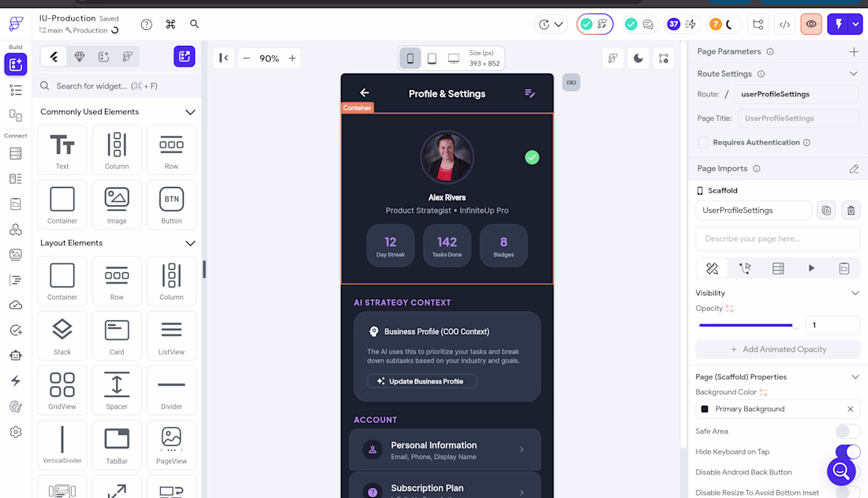Zoom out canvas with minus icon
This screenshot has width=868, height=498.
pyautogui.click(x=246, y=58)
